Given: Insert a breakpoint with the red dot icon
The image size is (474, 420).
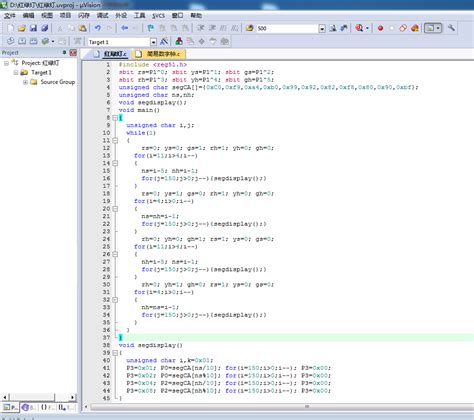Looking at the screenshot, I should [380, 28].
